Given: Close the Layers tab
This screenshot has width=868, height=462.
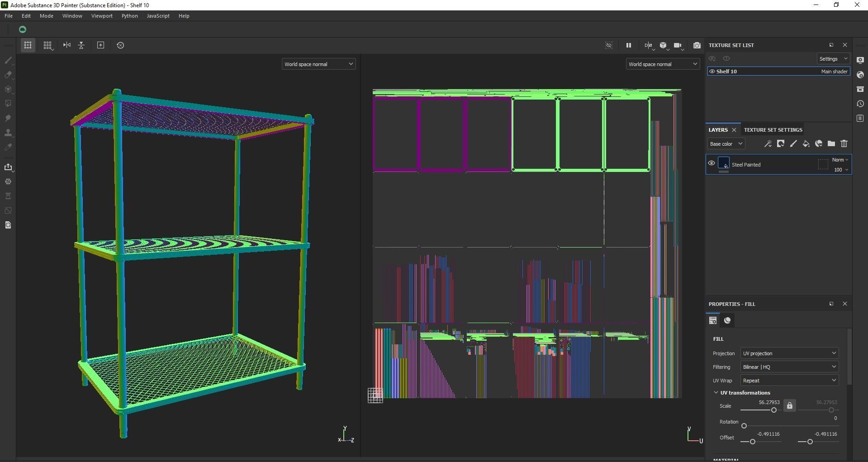Looking at the screenshot, I should (x=734, y=130).
